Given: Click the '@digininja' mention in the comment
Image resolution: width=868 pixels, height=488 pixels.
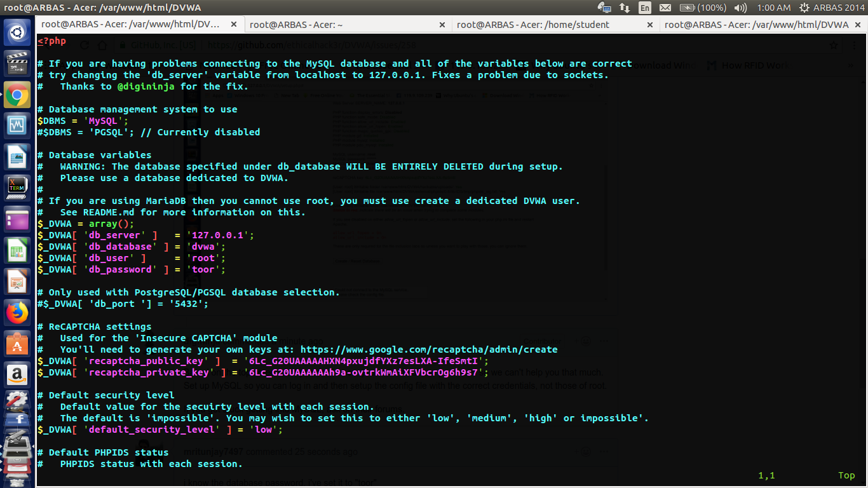Looking at the screenshot, I should tap(146, 86).
